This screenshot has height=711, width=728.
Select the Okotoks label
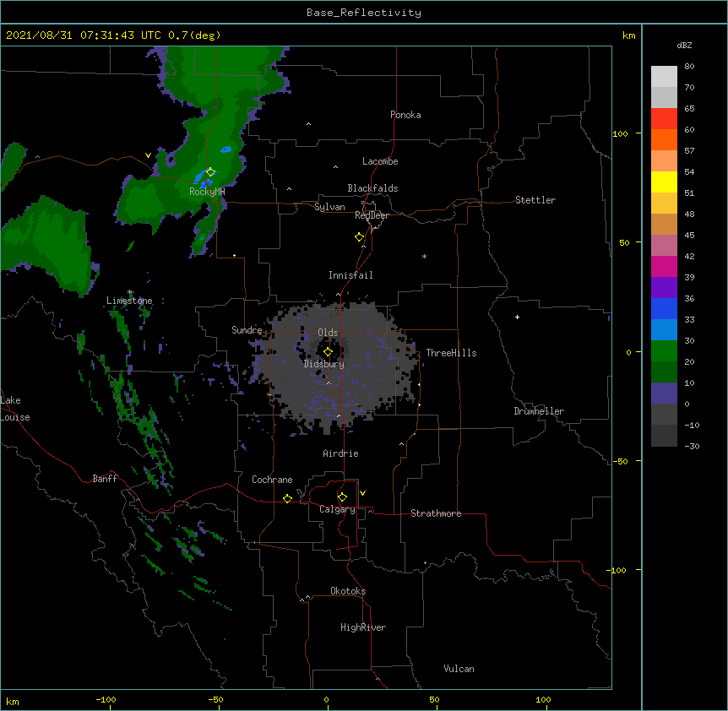click(x=348, y=591)
